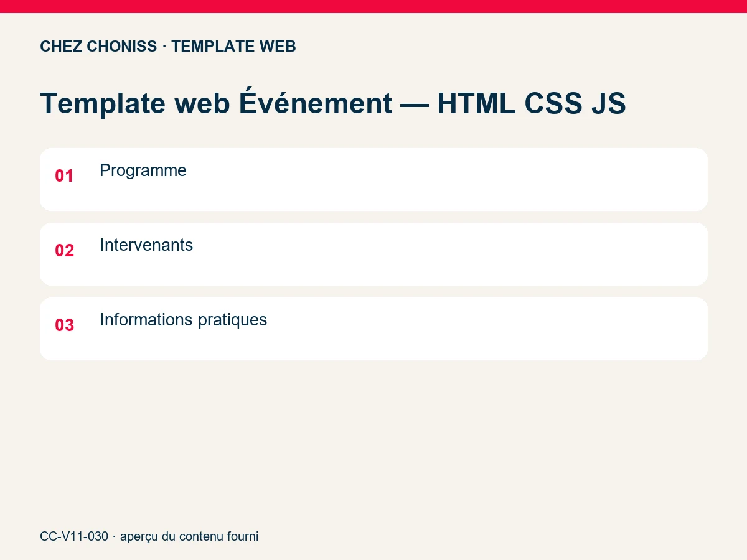The width and height of the screenshot is (747, 560).
Task: Open the Informations pratiques card
Action: [x=374, y=329]
